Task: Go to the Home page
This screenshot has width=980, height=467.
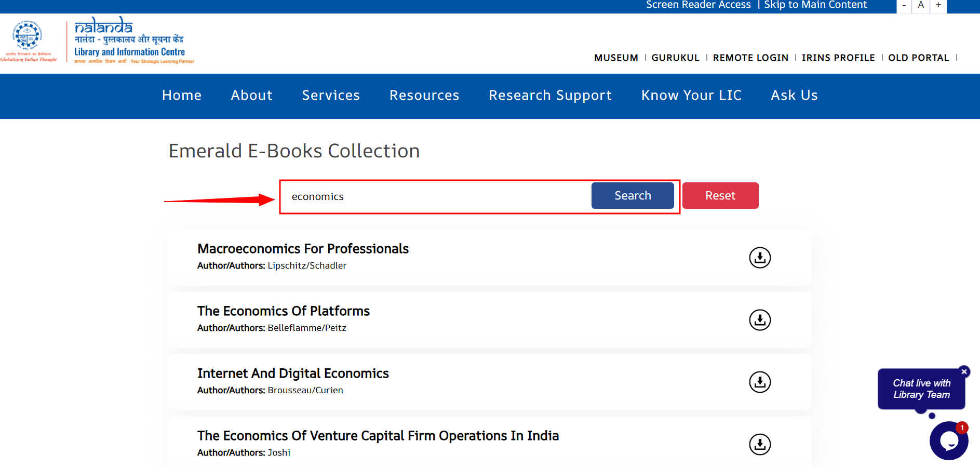Action: click(181, 96)
